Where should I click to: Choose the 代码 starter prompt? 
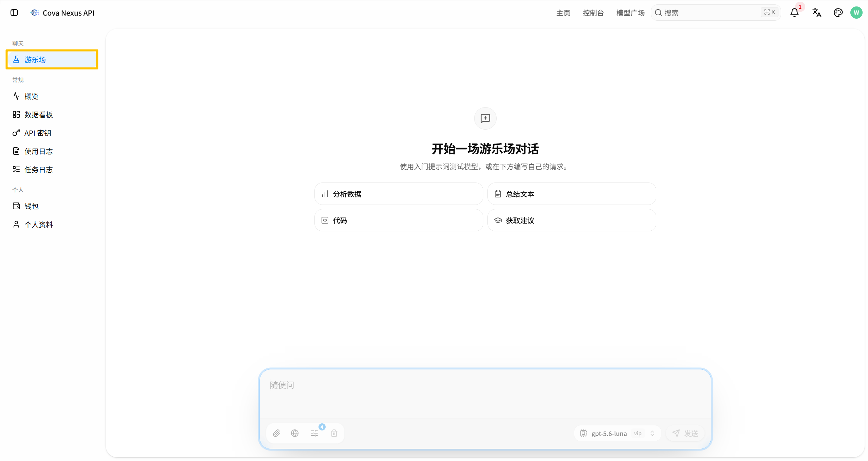tap(399, 220)
